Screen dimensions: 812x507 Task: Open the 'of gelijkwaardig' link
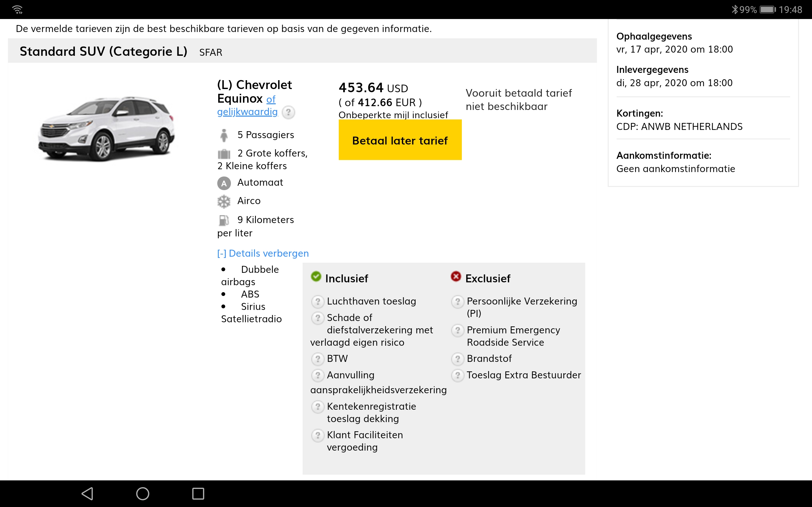coord(248,112)
